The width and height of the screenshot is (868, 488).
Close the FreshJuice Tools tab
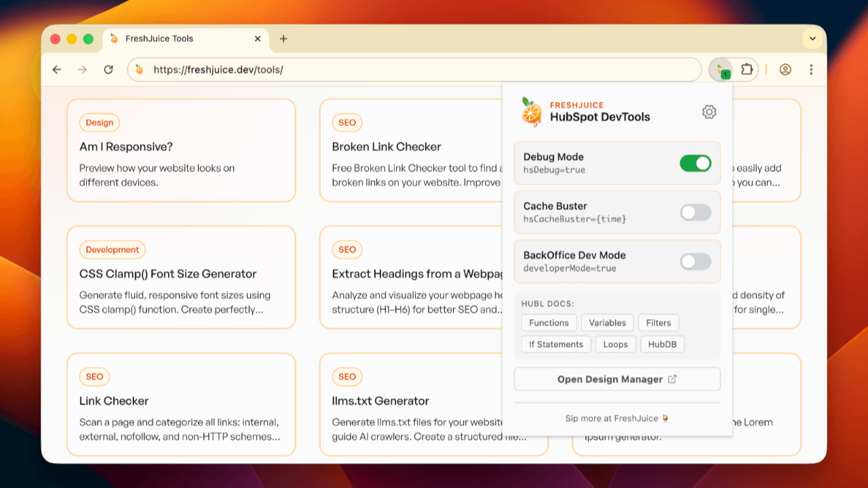tap(258, 39)
